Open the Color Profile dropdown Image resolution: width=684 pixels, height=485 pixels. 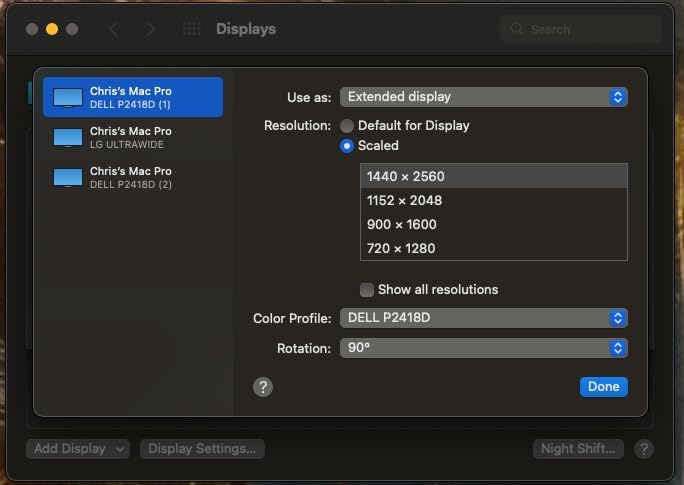click(x=483, y=319)
